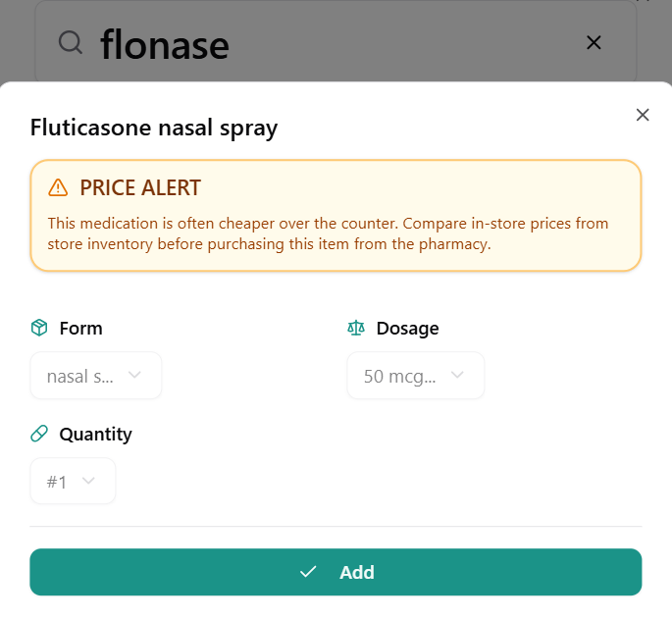Click the scales icon beside Dosage

[356, 328]
